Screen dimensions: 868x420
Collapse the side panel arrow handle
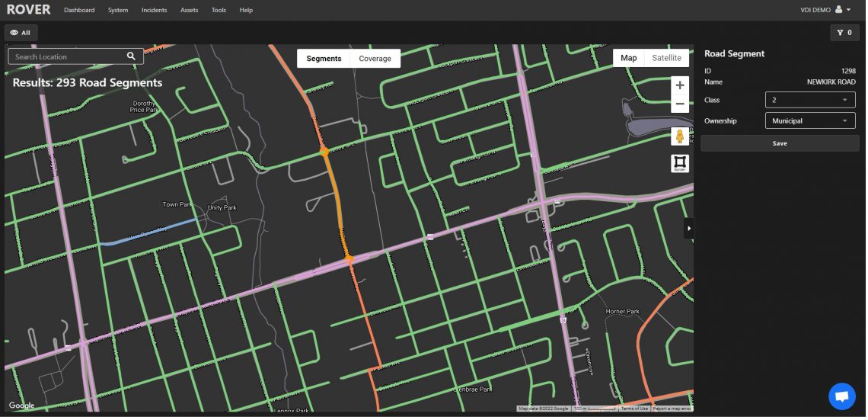[x=689, y=228]
